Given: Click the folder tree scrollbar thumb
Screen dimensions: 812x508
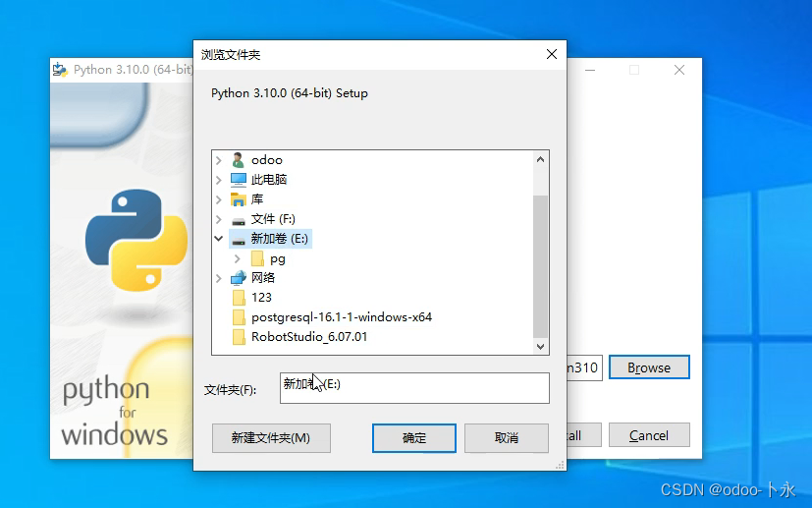Looking at the screenshot, I should (x=540, y=266).
